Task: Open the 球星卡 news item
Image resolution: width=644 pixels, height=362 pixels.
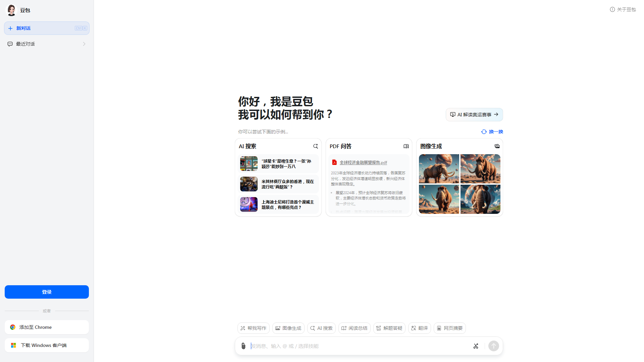Action: [x=278, y=164]
